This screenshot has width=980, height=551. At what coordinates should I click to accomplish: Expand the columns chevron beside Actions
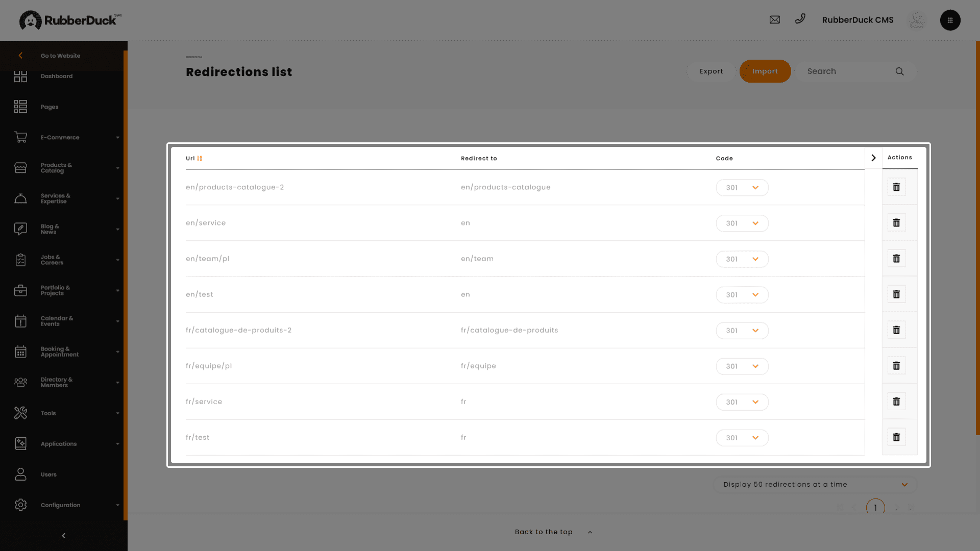873,158
